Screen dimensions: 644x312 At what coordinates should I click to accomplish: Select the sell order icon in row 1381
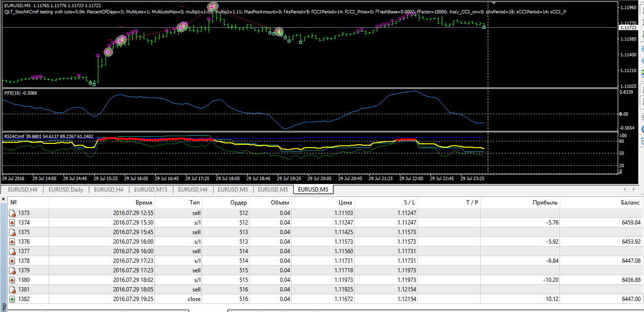(x=13, y=290)
